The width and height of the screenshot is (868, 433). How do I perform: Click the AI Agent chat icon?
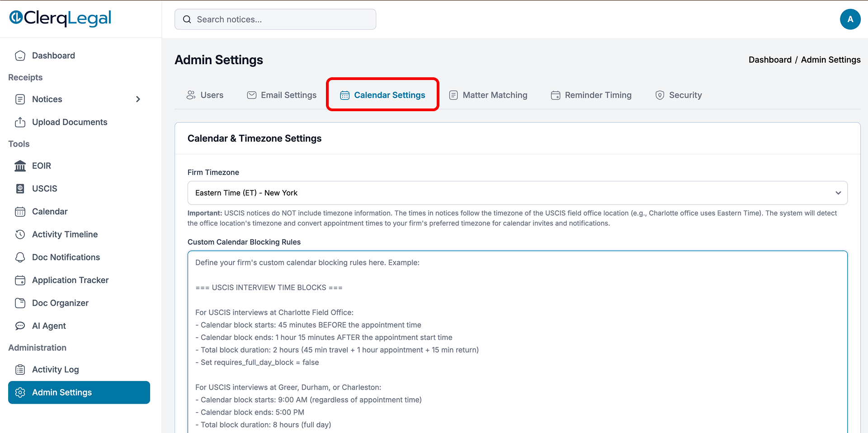pyautogui.click(x=20, y=326)
